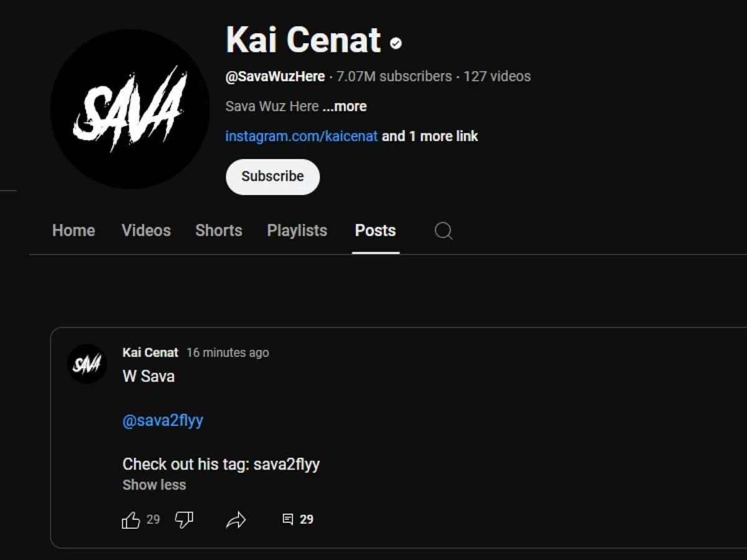
Task: Click the post's SAVA avatar thumbnail
Action: [x=87, y=364]
